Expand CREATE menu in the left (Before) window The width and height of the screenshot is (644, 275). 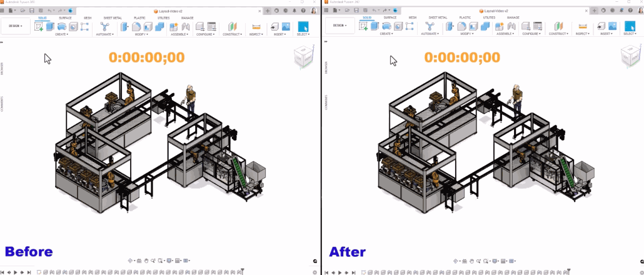point(62,34)
